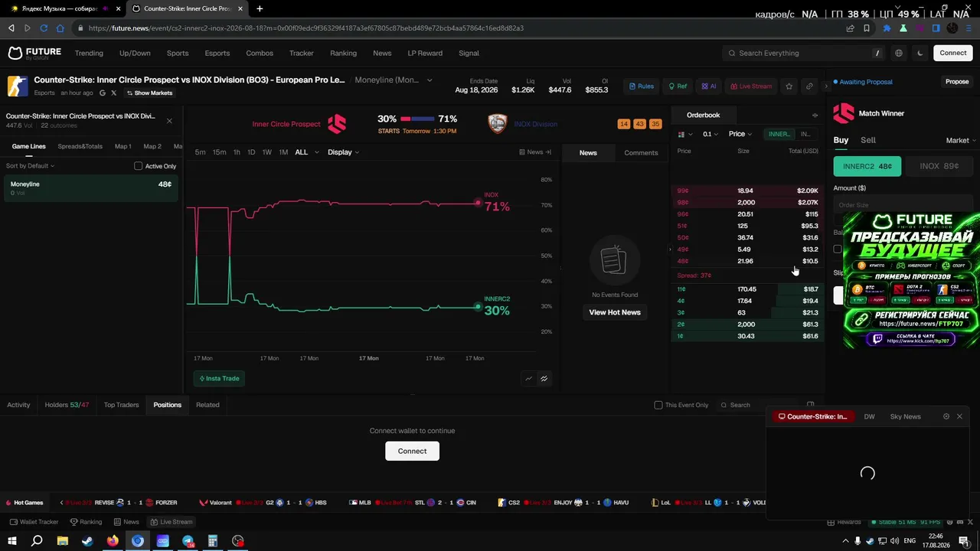Close the live stream popup widget
The height and width of the screenshot is (551, 980).
[x=959, y=416]
